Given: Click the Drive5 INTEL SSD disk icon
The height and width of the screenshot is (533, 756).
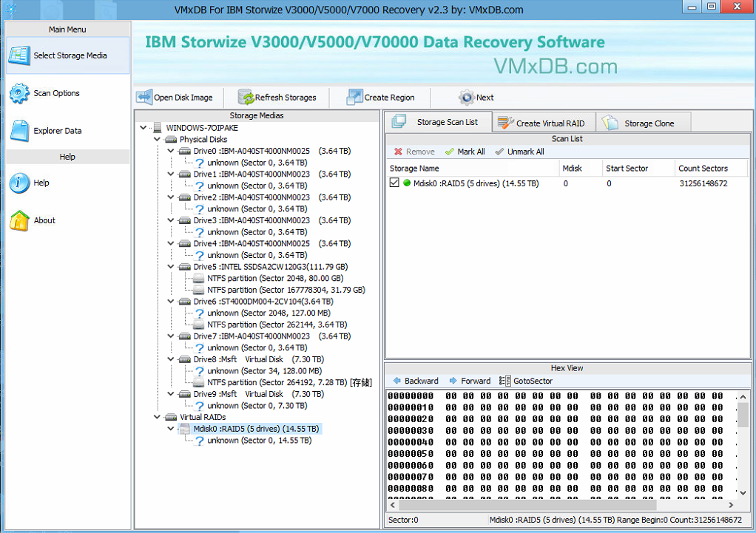Looking at the screenshot, I should (185, 266).
